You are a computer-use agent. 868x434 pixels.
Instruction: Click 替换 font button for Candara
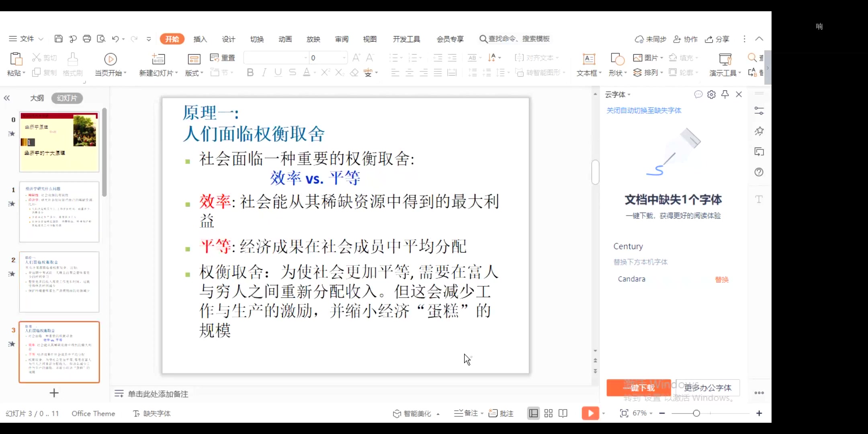pyautogui.click(x=723, y=280)
